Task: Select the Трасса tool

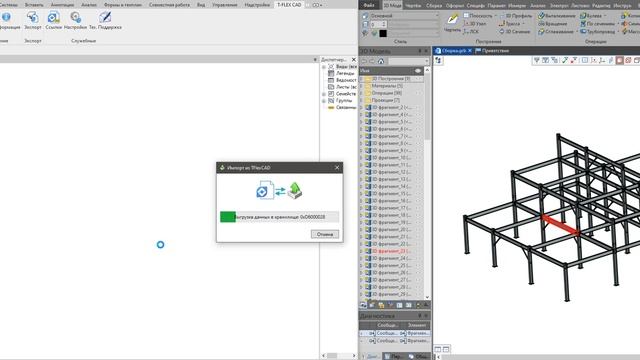Action: pyautogui.click(x=509, y=24)
